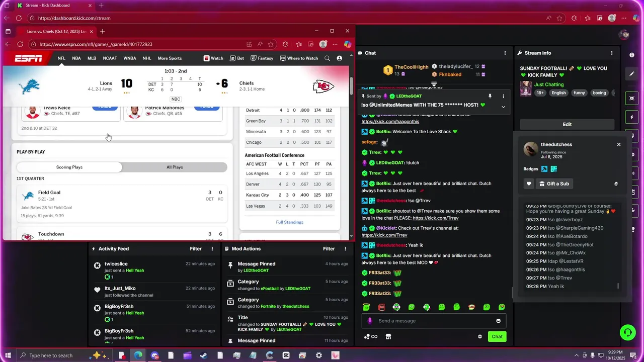Open chat settings gear icon

[480, 336]
